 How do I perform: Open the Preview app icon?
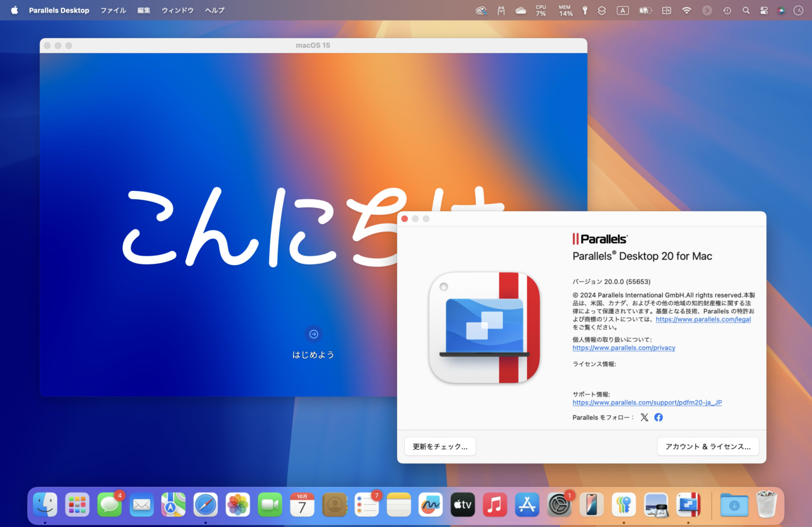656,505
